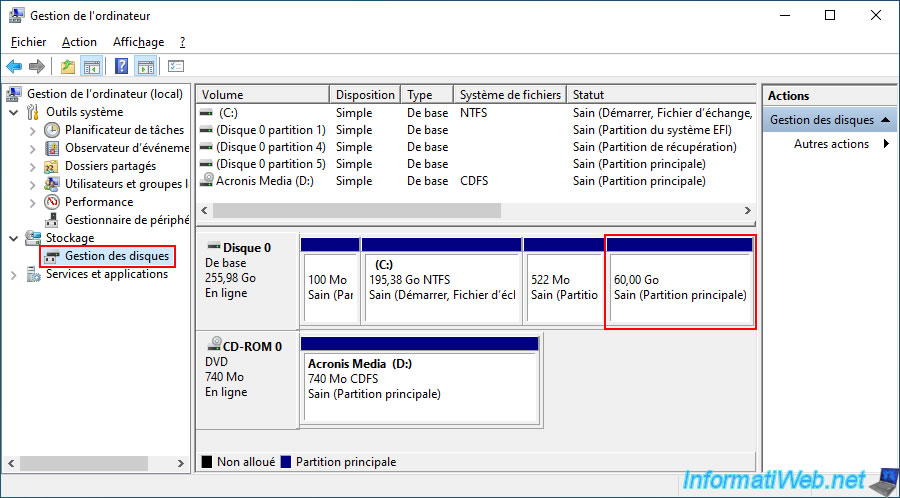Select Gestion des disques in the tree
The image size is (900, 498).
coord(116,257)
